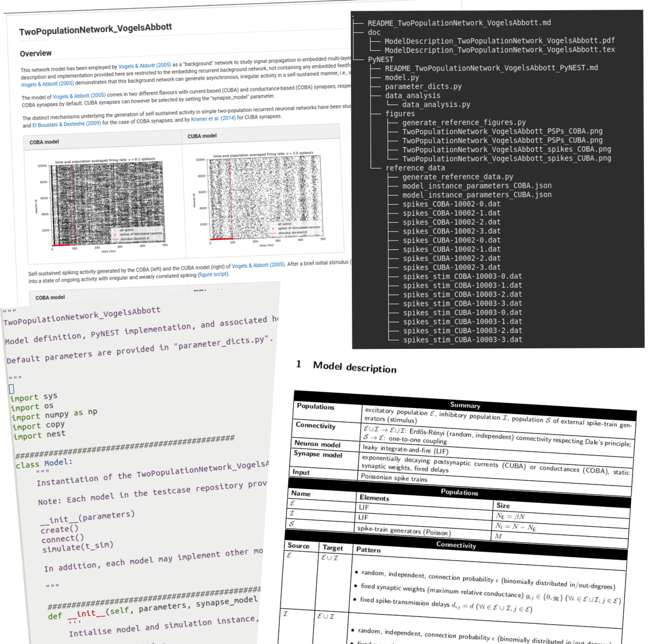This screenshot has height=644, width=651.
Task: Click the "Neuron model" row label
Action: (317, 444)
